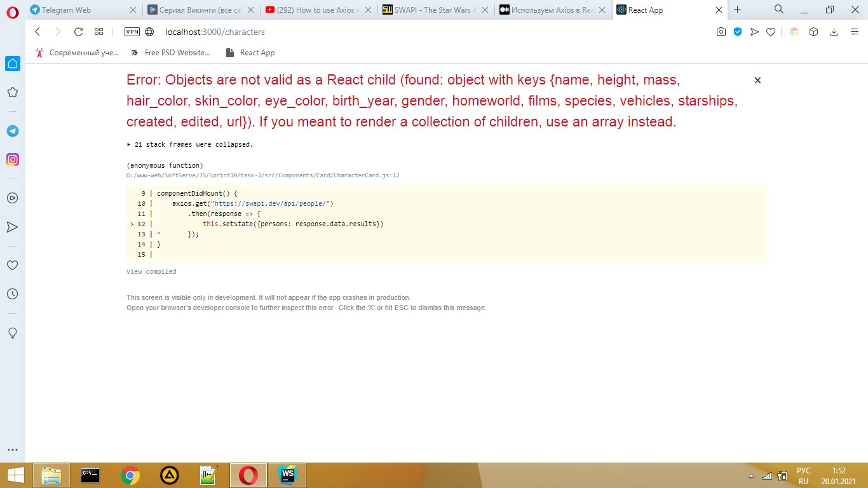Open the CharacterCard.js:12 file path link

pyautogui.click(x=262, y=175)
